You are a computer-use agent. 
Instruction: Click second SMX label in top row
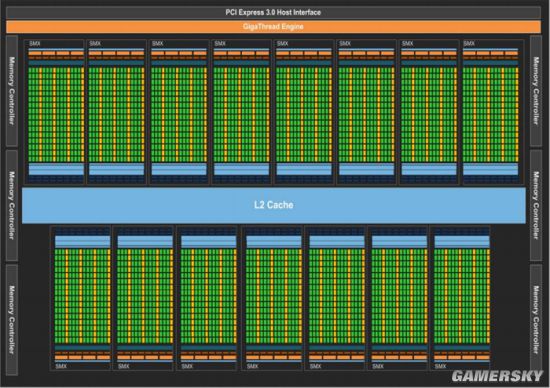click(95, 44)
